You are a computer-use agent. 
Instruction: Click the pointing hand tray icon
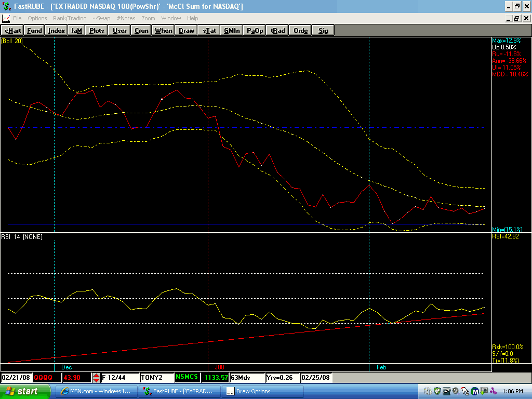pyautogui.click(x=465, y=392)
